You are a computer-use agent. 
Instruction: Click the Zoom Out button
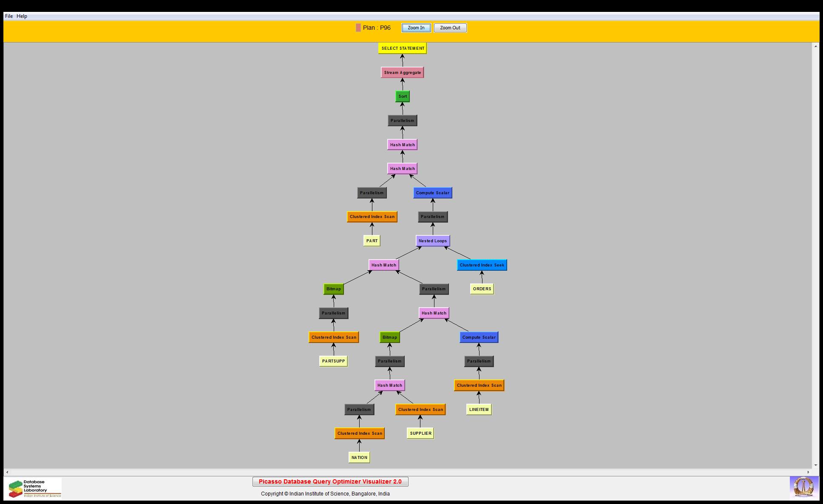[x=450, y=28]
